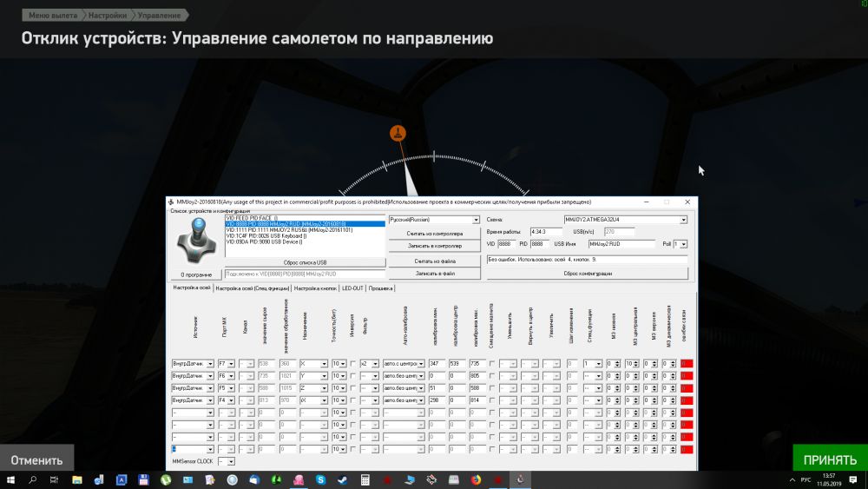Screen dimensions: 868x489
Task: Open the Calculator taskbar icon
Action: point(365,479)
